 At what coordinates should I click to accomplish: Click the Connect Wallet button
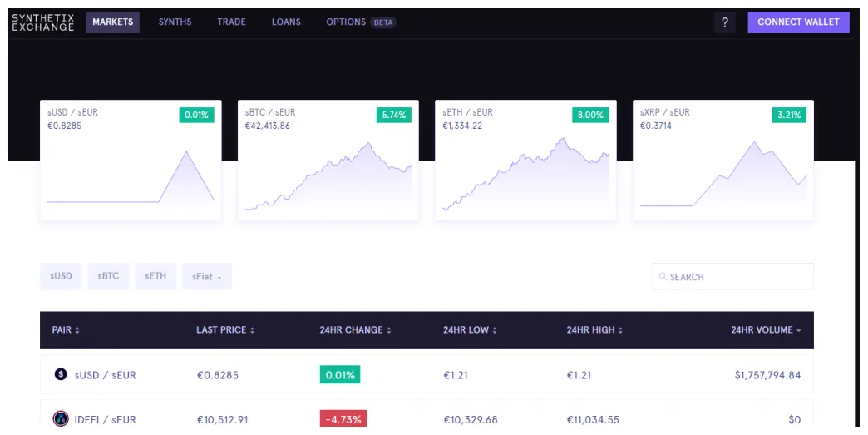(798, 22)
